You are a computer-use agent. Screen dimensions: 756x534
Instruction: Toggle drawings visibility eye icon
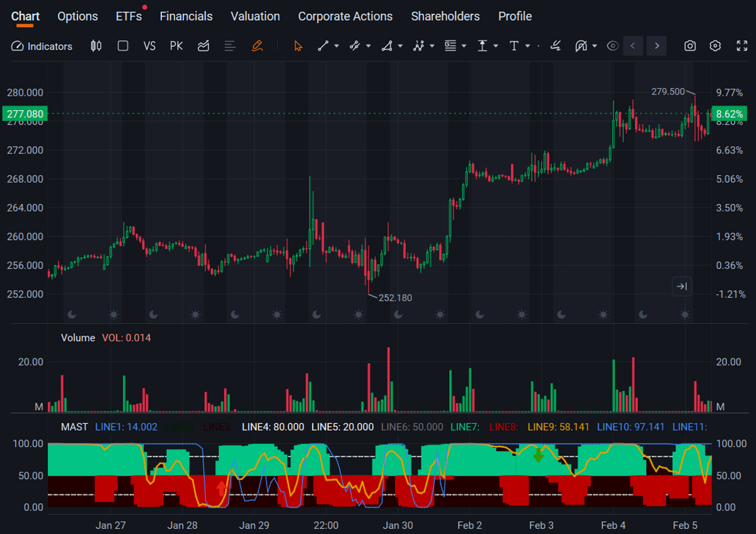click(612, 46)
